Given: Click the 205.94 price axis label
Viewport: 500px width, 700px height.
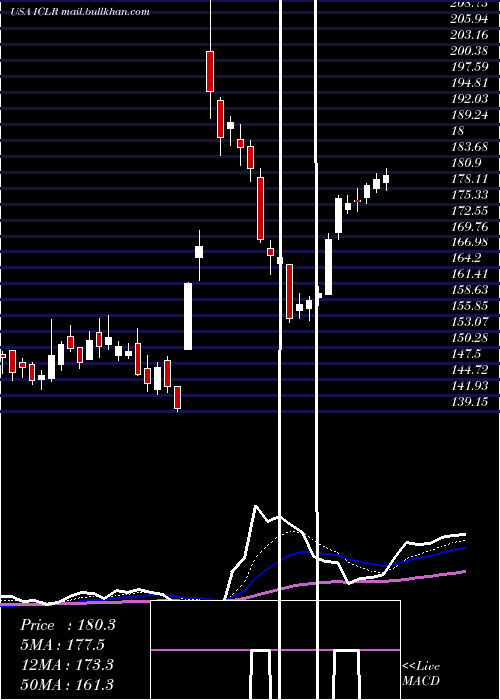Looking at the screenshot, I should point(469,19).
